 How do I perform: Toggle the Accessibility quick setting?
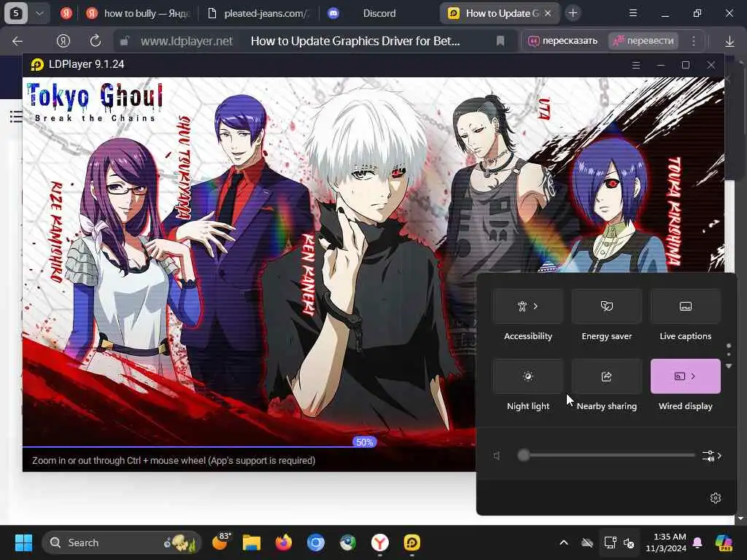point(528,306)
